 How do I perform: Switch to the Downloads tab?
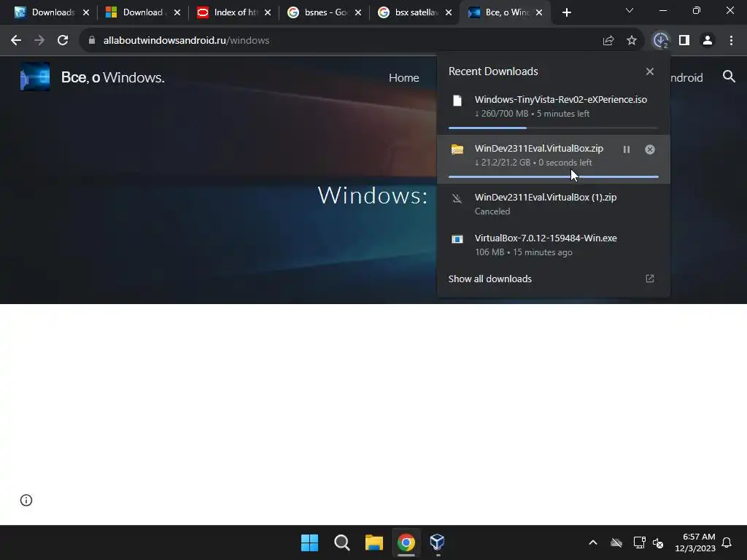click(50, 12)
